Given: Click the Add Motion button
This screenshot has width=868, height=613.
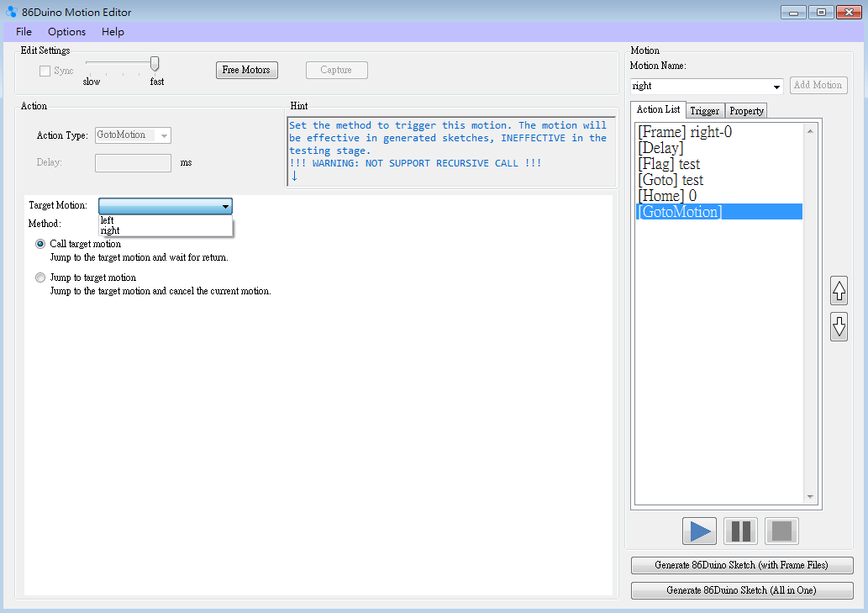Looking at the screenshot, I should pyautogui.click(x=818, y=85).
